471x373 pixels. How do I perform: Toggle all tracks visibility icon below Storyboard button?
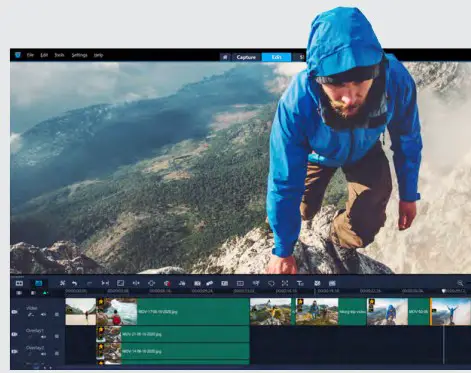[x=19, y=293]
